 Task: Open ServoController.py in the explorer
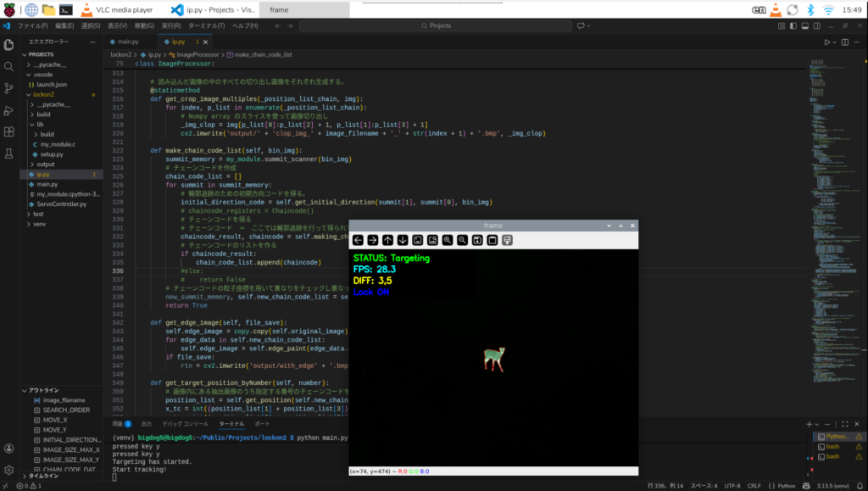61,204
